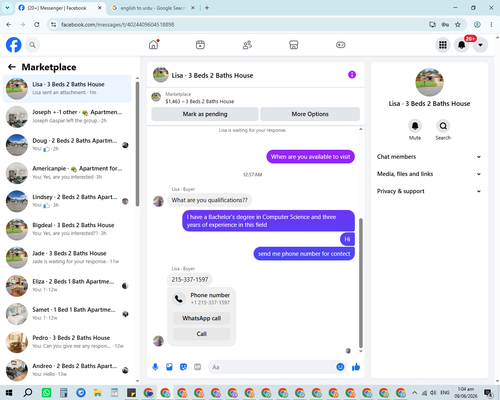500x400 pixels.
Task: Switch to english to urdu Google tab
Action: tap(153, 8)
